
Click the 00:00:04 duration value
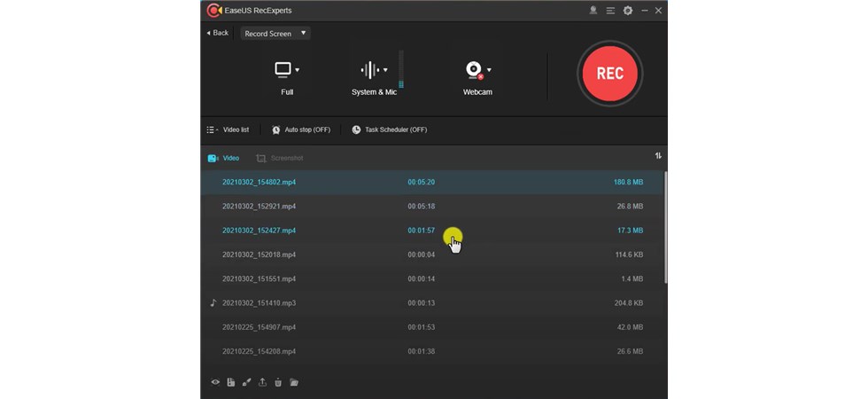[x=422, y=255]
